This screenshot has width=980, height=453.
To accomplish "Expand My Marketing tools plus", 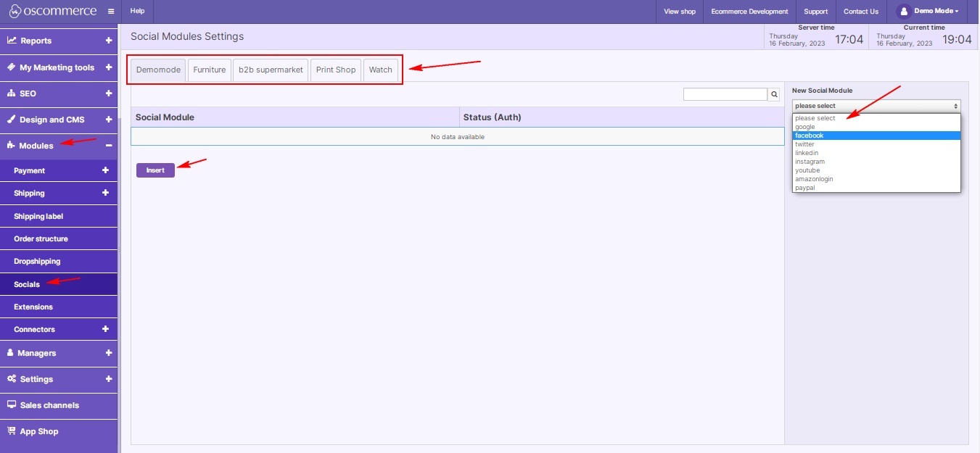I will tap(109, 67).
